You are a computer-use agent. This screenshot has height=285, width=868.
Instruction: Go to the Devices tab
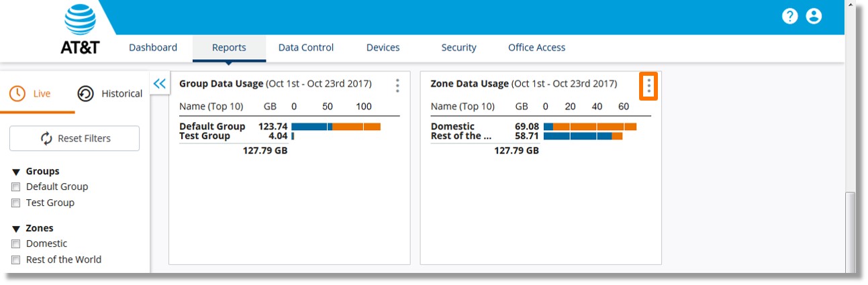(x=383, y=48)
